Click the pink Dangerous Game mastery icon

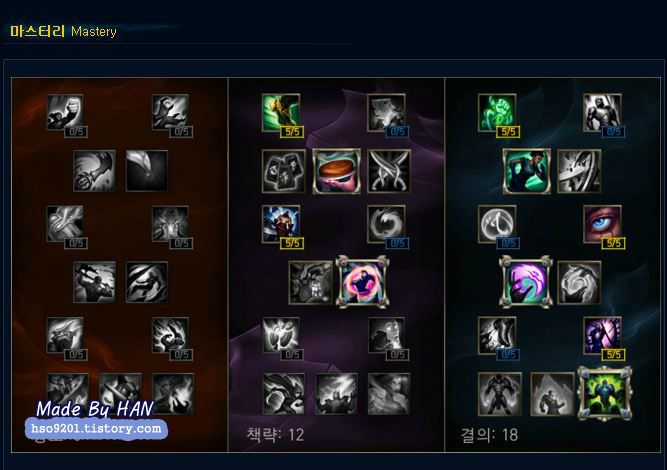[362, 281]
